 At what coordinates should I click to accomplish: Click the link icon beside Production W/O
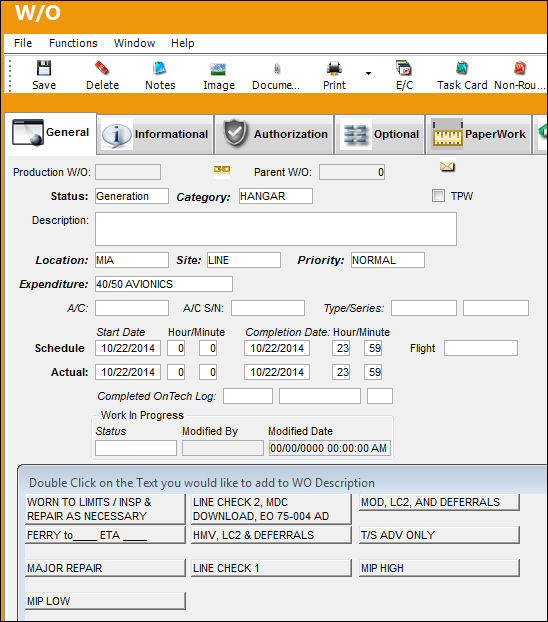[x=221, y=170]
